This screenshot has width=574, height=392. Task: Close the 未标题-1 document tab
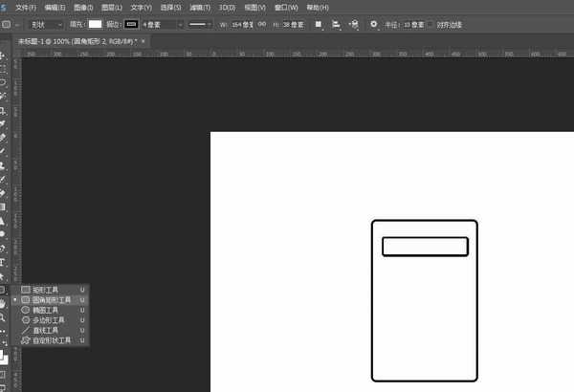click(143, 41)
